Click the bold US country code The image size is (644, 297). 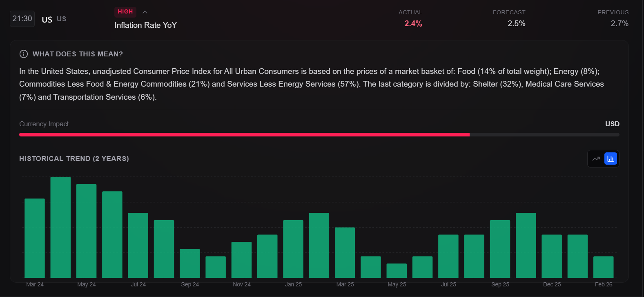pos(47,20)
